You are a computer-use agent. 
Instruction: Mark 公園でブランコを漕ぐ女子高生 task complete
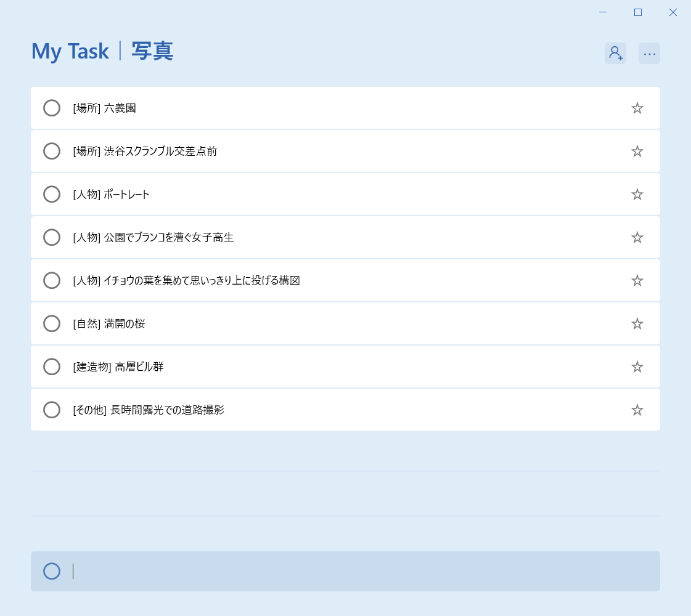(52, 238)
